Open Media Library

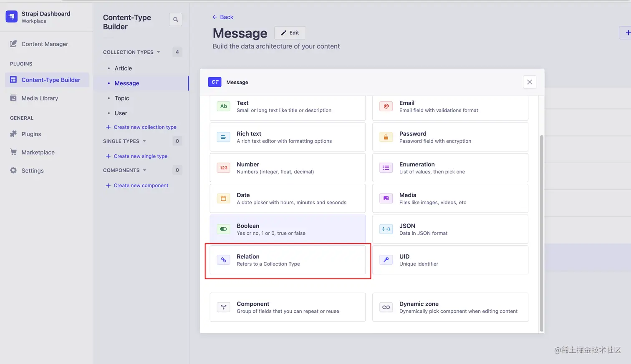tap(40, 98)
